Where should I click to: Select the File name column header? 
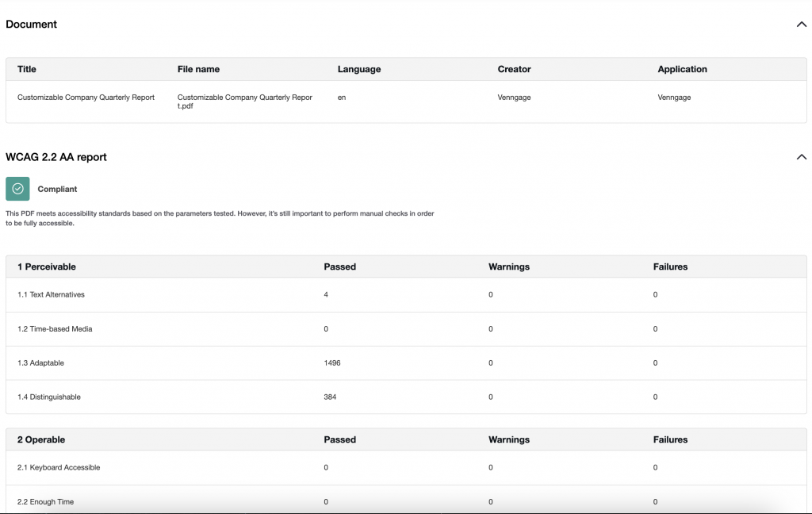198,69
